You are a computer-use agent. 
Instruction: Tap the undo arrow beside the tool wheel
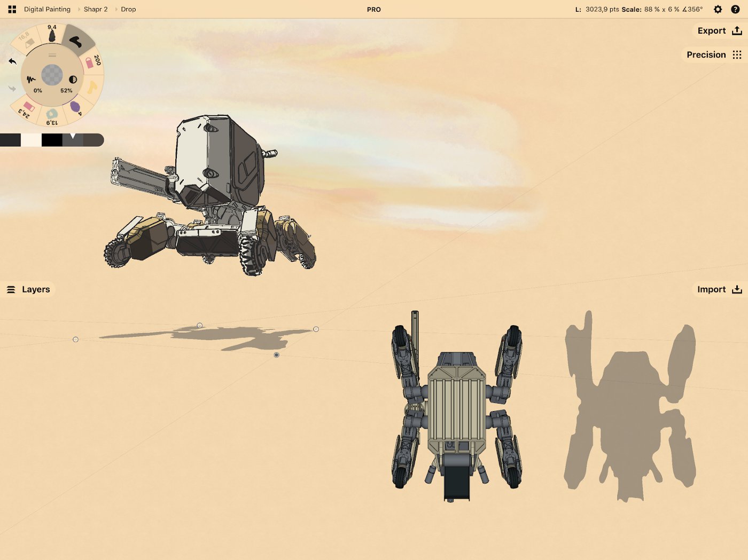click(x=12, y=61)
